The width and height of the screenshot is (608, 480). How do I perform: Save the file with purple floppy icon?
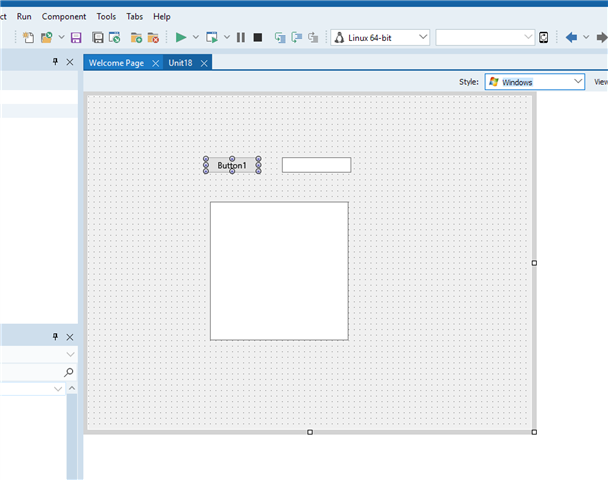point(76,38)
